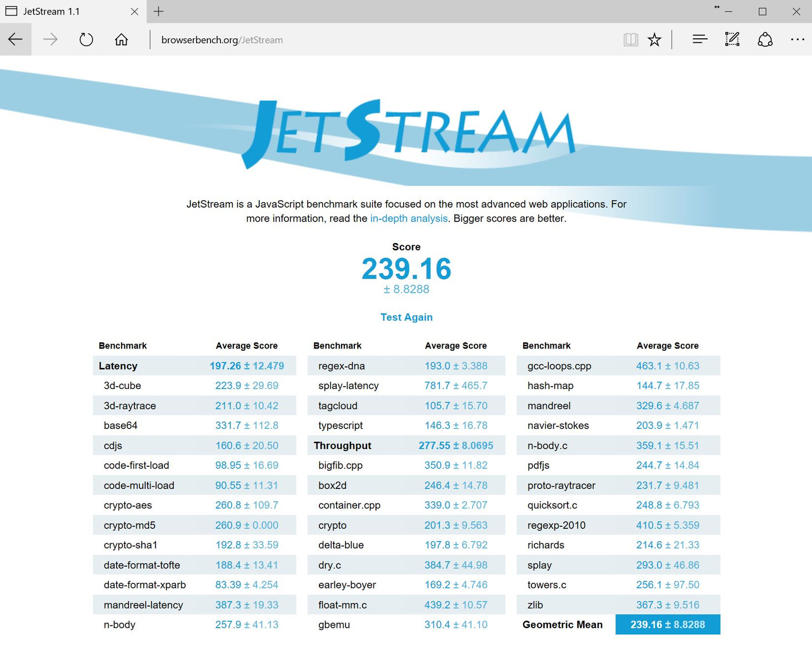
Task: Click delta-blue benchmark name
Action: tap(341, 545)
